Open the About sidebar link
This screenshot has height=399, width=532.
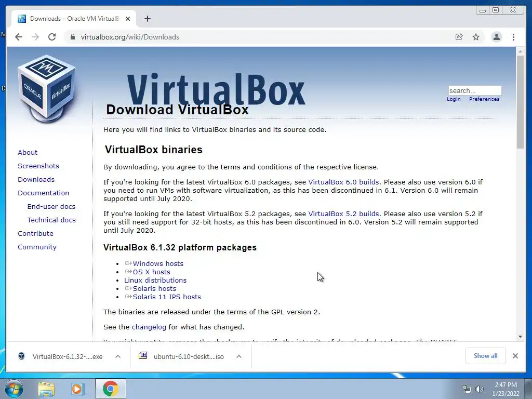28,152
